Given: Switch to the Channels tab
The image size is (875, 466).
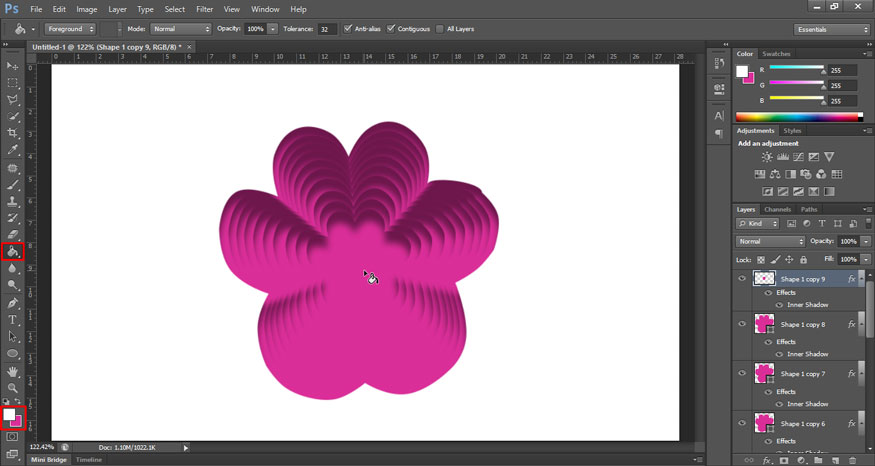Looking at the screenshot, I should point(777,209).
